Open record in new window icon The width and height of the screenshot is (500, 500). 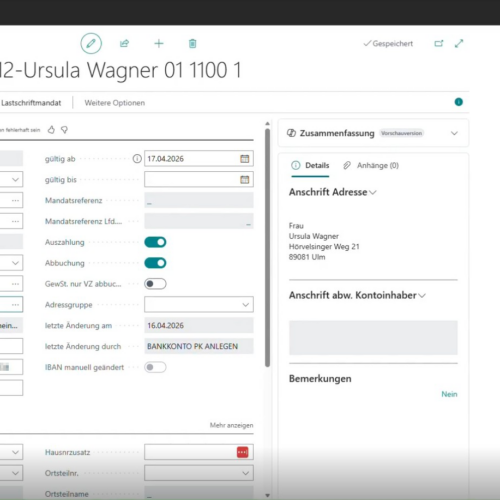coord(439,44)
